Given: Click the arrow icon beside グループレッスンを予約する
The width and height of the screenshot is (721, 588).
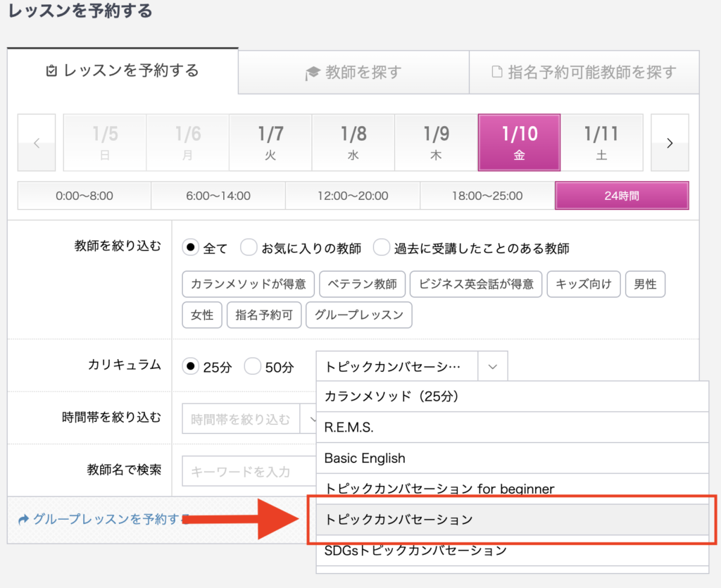Looking at the screenshot, I should 23,520.
